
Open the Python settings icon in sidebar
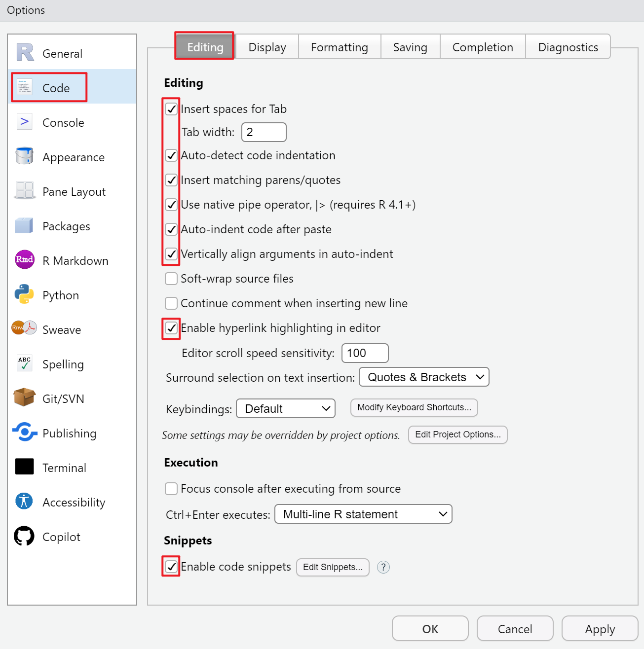24,294
